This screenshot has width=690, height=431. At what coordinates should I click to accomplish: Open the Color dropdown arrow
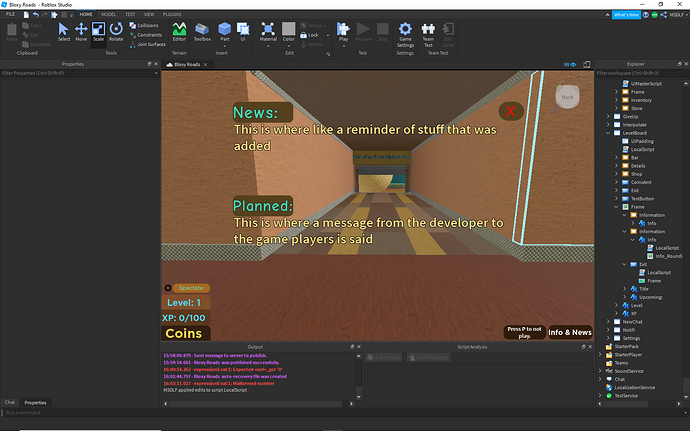(289, 46)
